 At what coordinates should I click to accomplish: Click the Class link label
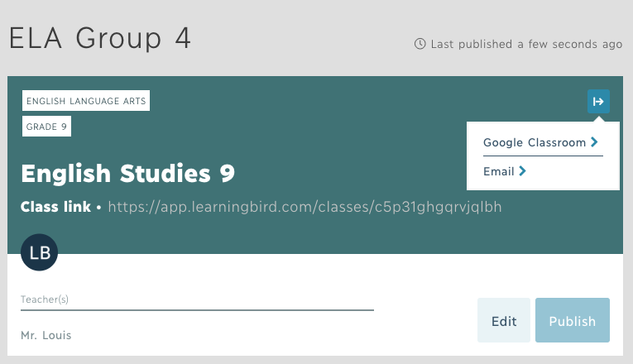[55, 207]
